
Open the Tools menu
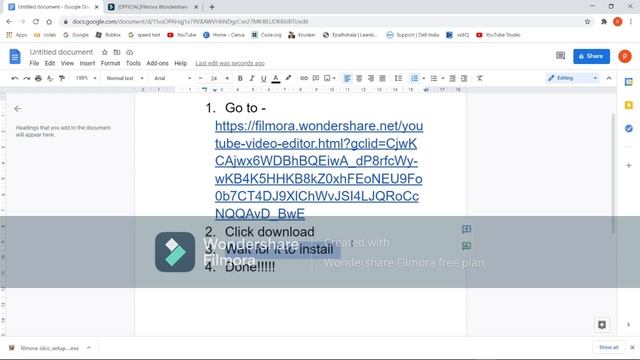(133, 63)
